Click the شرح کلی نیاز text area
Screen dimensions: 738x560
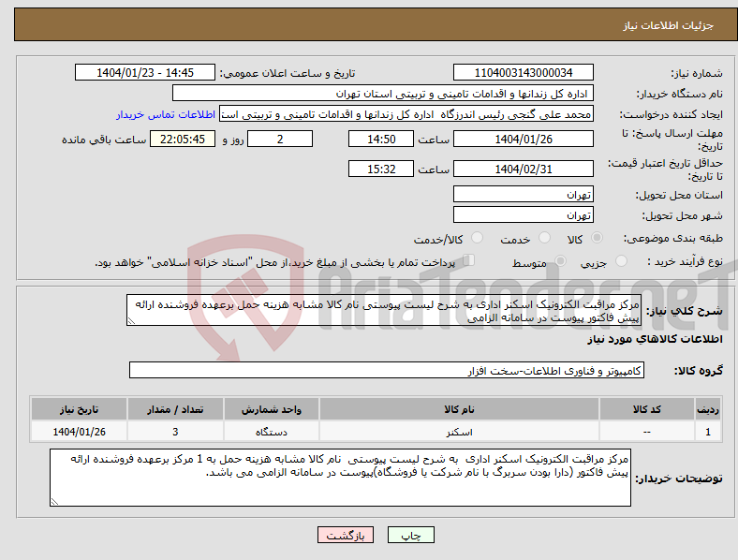(384, 310)
